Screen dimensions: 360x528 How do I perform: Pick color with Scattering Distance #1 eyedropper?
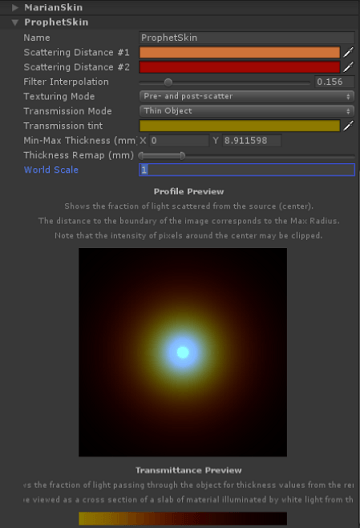pos(349,52)
